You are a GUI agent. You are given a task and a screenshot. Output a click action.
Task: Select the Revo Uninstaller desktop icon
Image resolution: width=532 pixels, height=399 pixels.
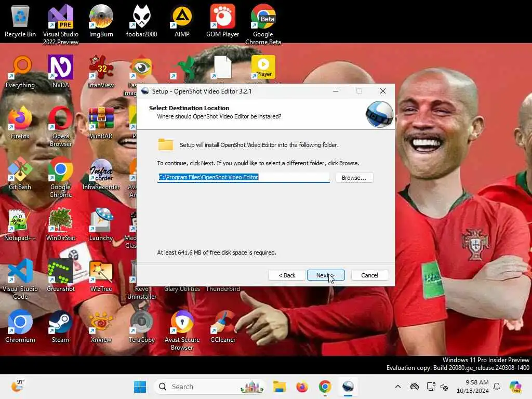point(142,292)
